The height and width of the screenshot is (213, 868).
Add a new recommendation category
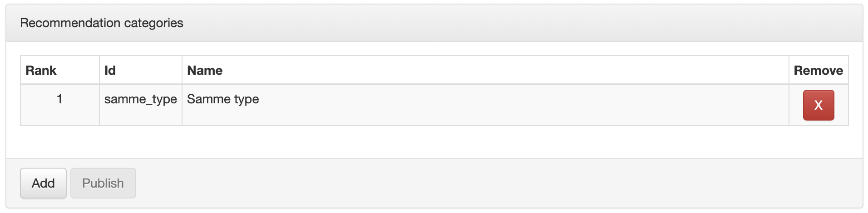43,183
